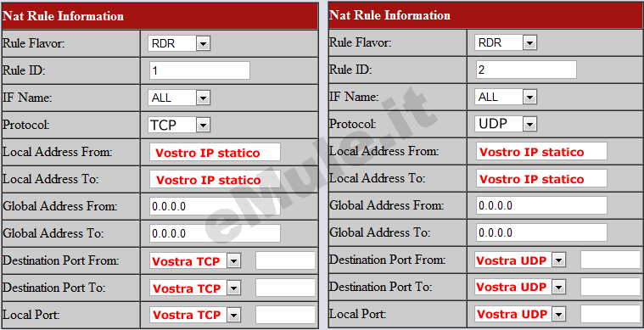644x330 pixels.
Task: Open Destination Port From dropdown showing Vostra UDP
Action: tap(520, 260)
